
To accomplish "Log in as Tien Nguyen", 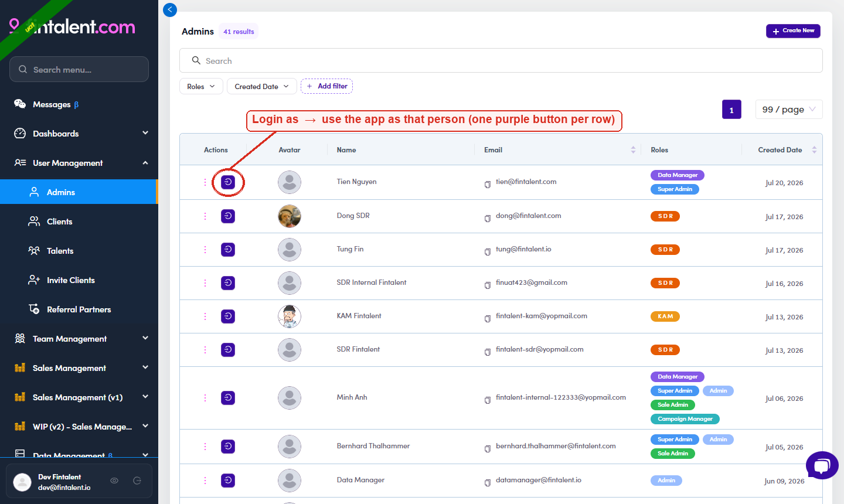I will tap(228, 182).
